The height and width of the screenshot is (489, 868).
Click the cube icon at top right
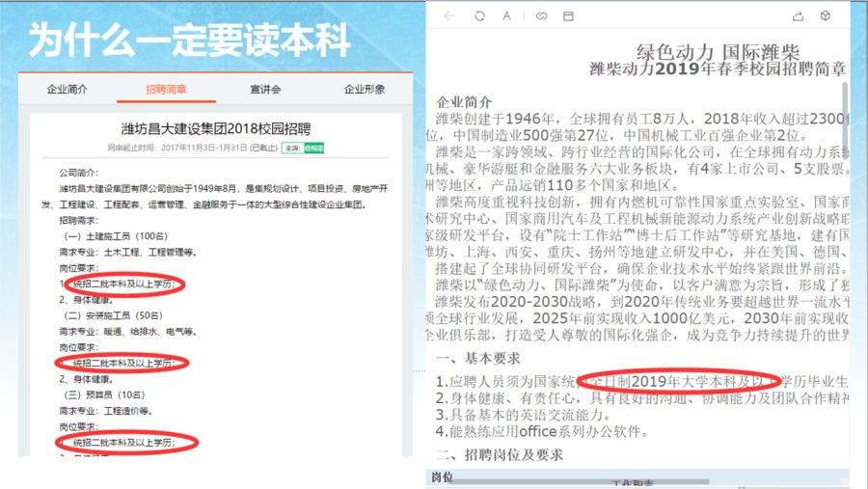[x=825, y=15]
